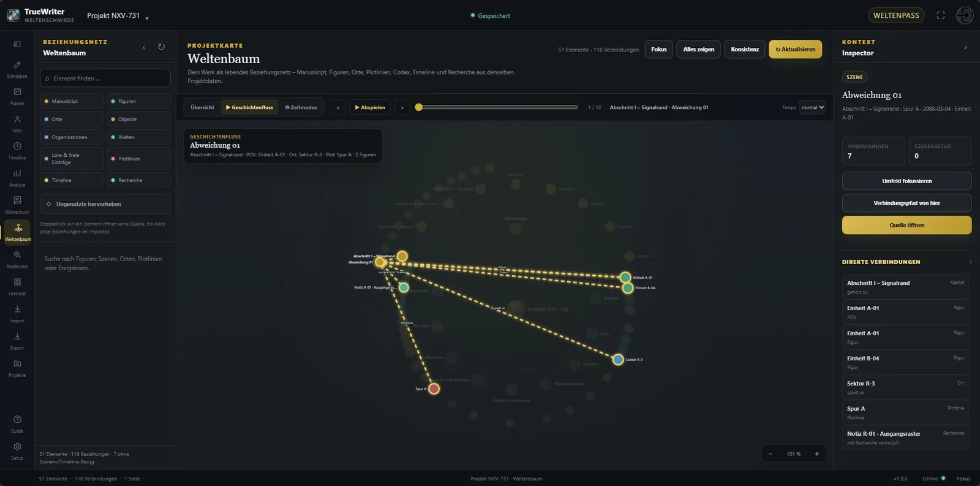The image size is (980, 486).
Task: Open the Recherche magnifier icon in sidebar
Action: 17,254
